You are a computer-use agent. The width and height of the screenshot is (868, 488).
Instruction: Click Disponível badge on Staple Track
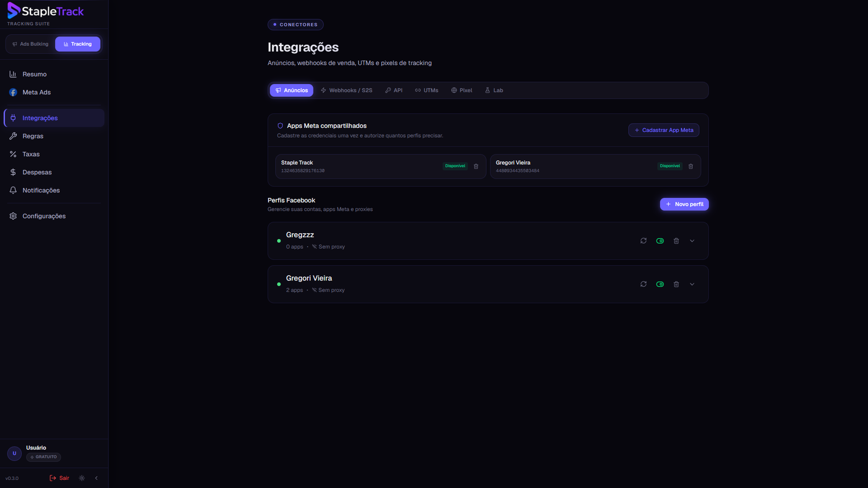(455, 166)
